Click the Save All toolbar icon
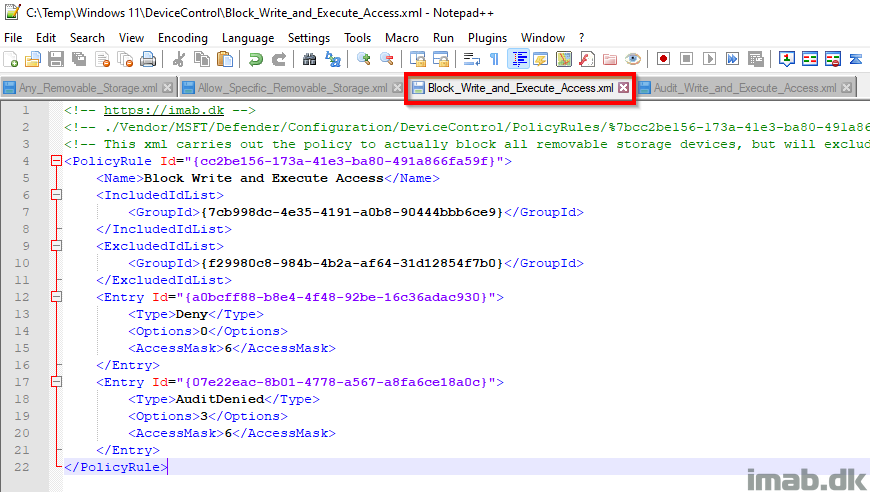 pyautogui.click(x=79, y=59)
